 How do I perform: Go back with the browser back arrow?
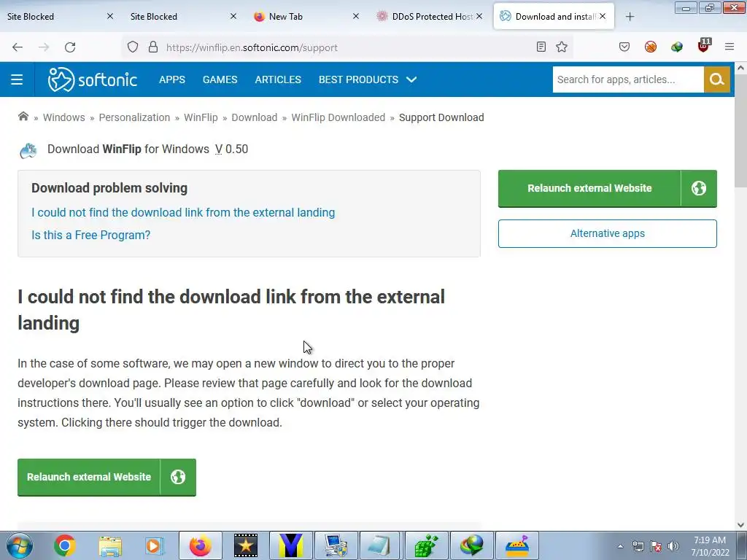pos(18,47)
